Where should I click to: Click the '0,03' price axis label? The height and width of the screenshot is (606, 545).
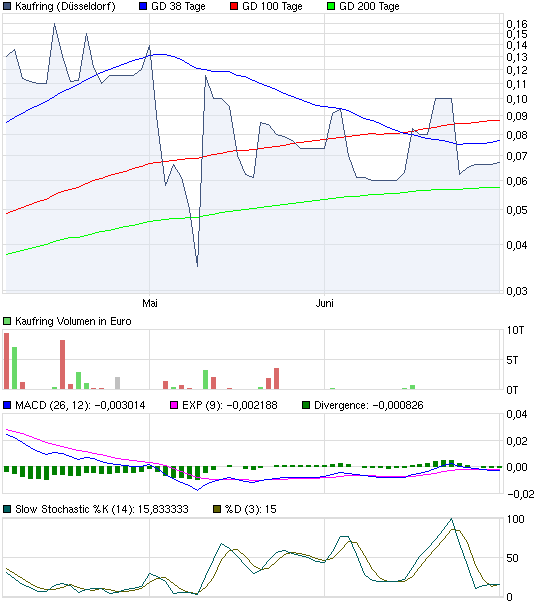click(x=517, y=291)
